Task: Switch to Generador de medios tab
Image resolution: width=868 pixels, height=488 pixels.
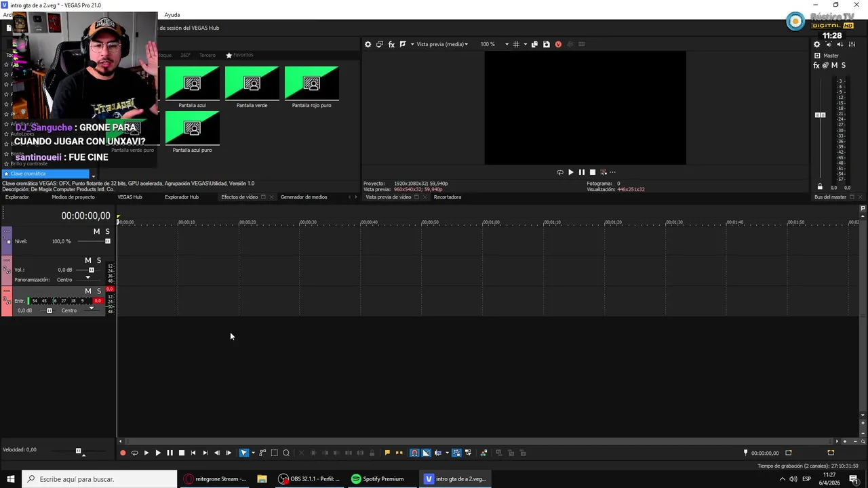Action: click(x=304, y=197)
